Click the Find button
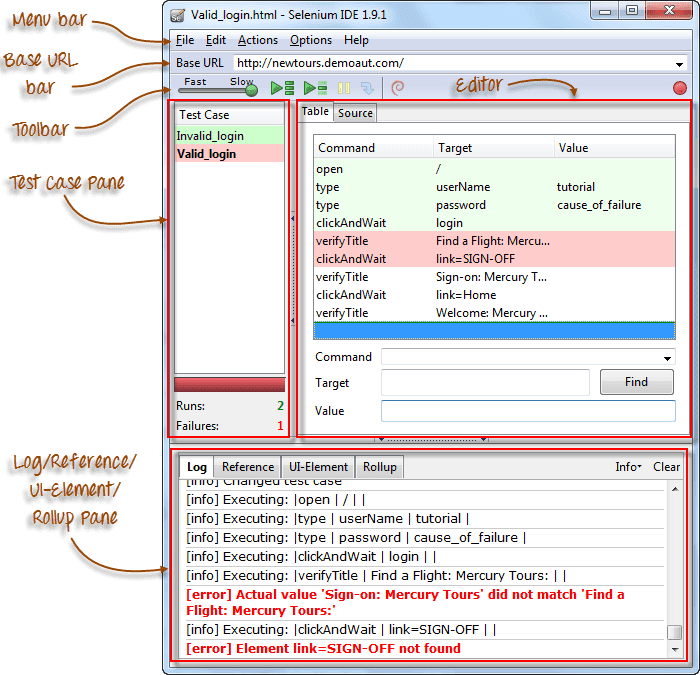 pyautogui.click(x=636, y=382)
